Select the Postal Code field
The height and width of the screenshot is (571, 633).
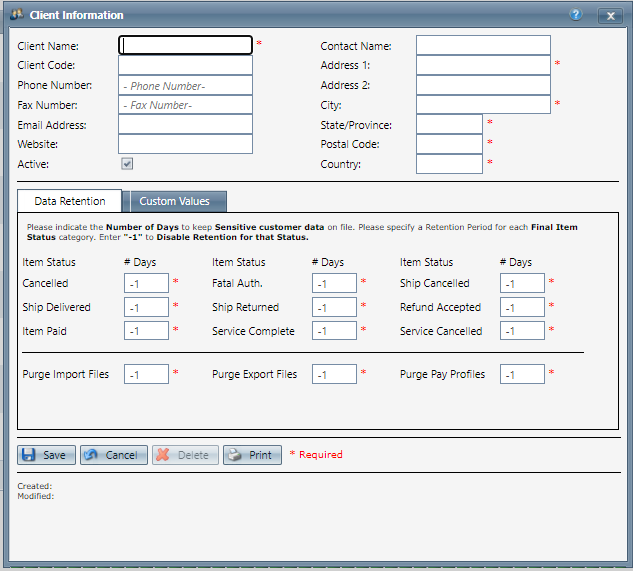pos(449,144)
